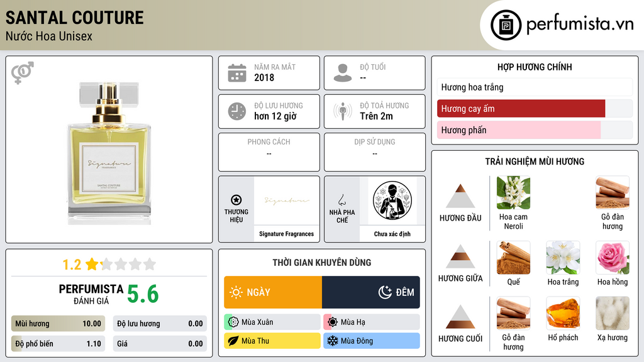Click the flower icon for Mùa Xuân

(233, 322)
